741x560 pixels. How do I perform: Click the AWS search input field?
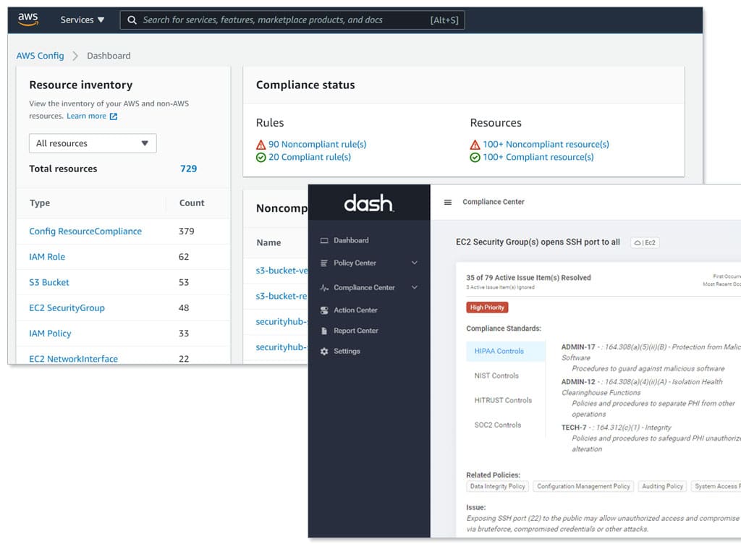coord(292,20)
